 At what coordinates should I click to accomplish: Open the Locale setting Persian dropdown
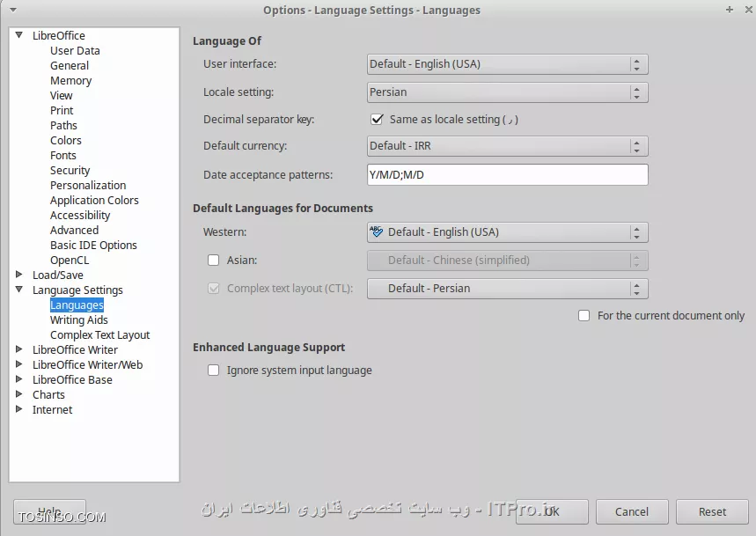507,92
